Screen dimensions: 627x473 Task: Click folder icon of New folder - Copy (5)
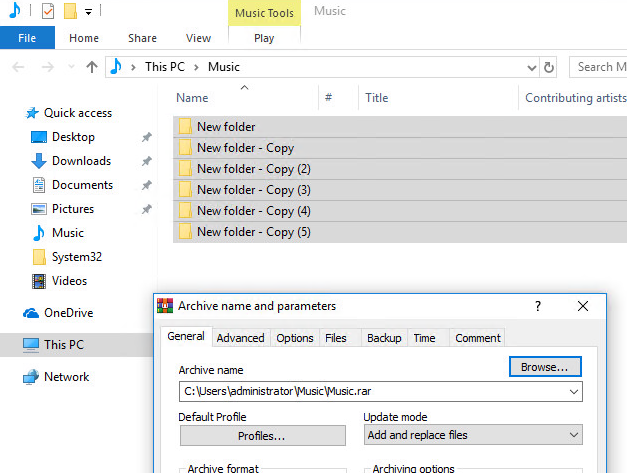coord(185,232)
